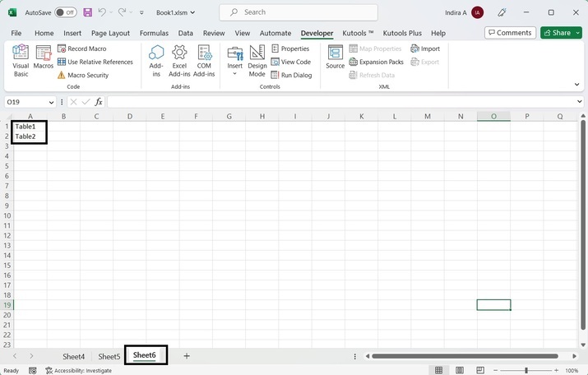Open the Comments pane
This screenshot has width=588, height=375.
(510, 33)
